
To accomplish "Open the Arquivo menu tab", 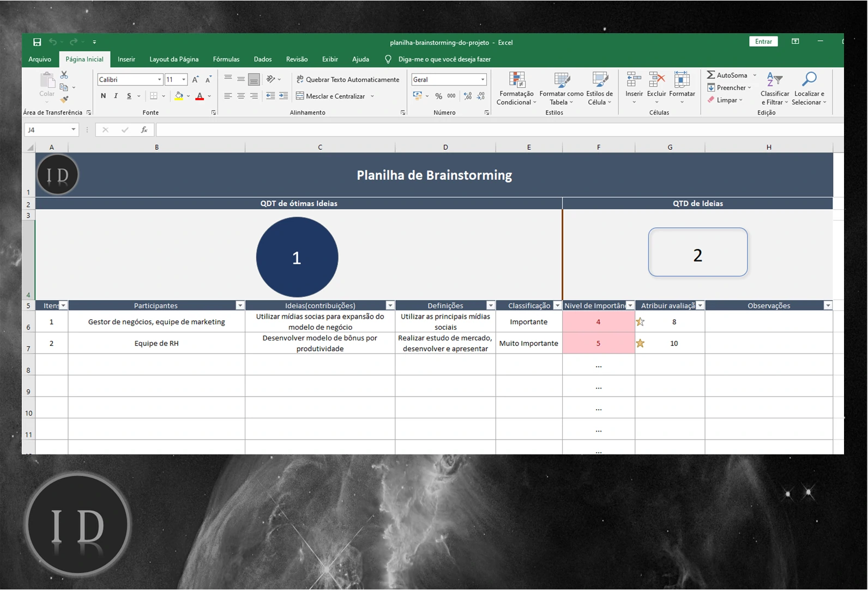I will (x=40, y=59).
